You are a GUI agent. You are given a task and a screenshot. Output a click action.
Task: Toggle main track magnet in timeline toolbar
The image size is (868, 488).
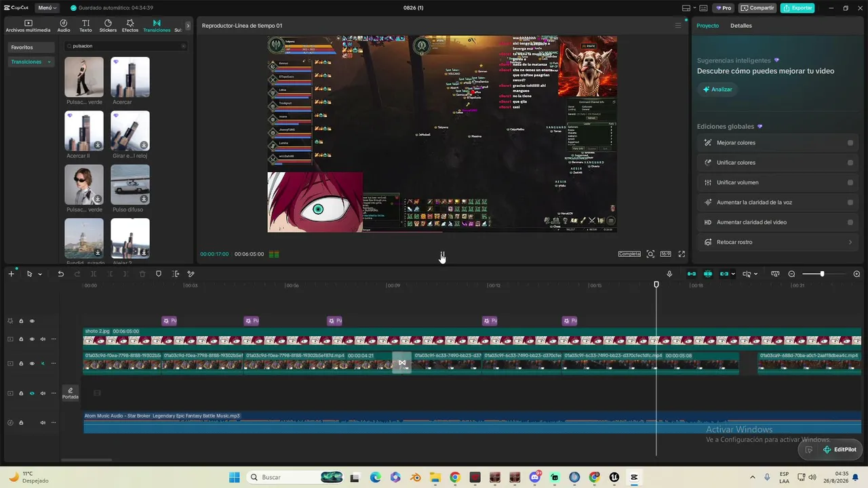click(x=692, y=274)
